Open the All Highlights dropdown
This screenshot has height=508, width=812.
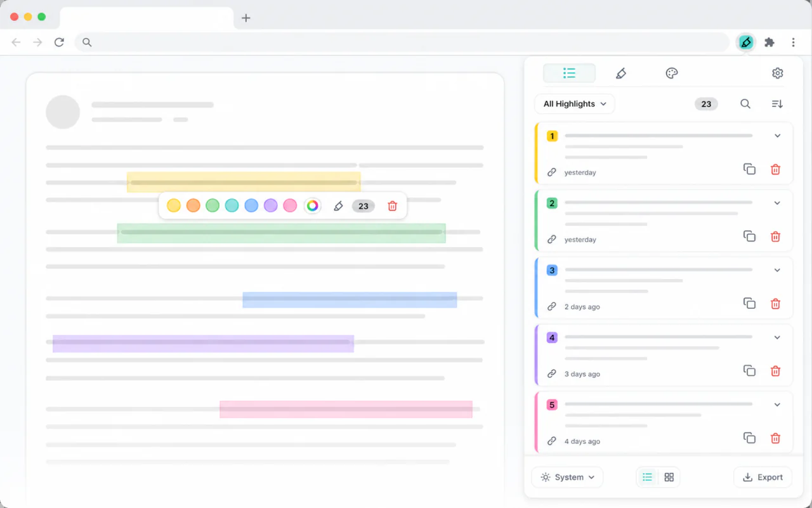pos(575,104)
